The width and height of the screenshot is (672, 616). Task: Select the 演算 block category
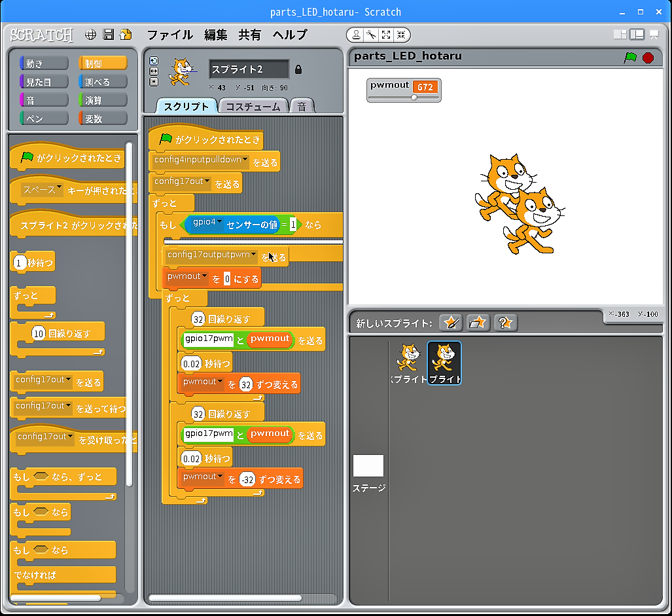pos(103,100)
